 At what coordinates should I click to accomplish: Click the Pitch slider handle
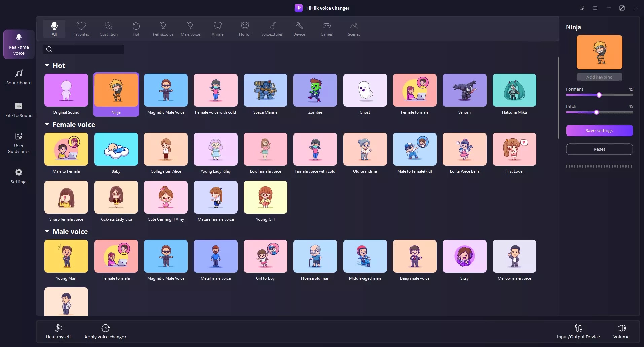pos(596,112)
